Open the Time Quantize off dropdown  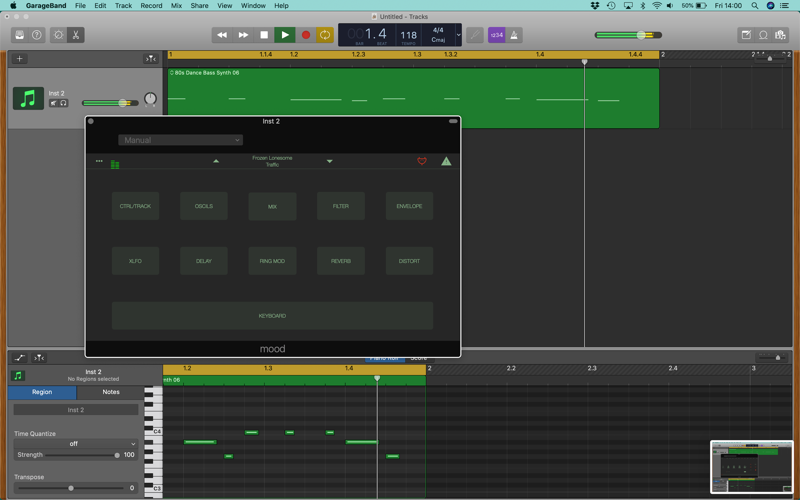76,444
